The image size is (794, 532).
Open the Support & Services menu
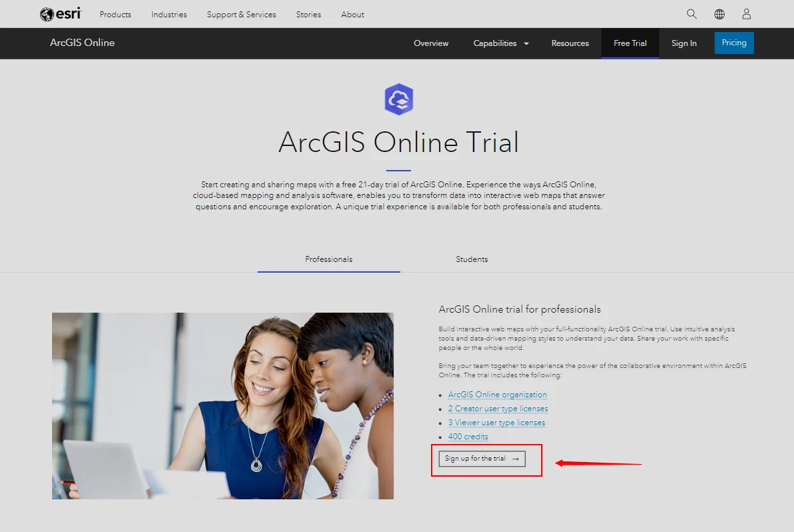[x=242, y=15]
